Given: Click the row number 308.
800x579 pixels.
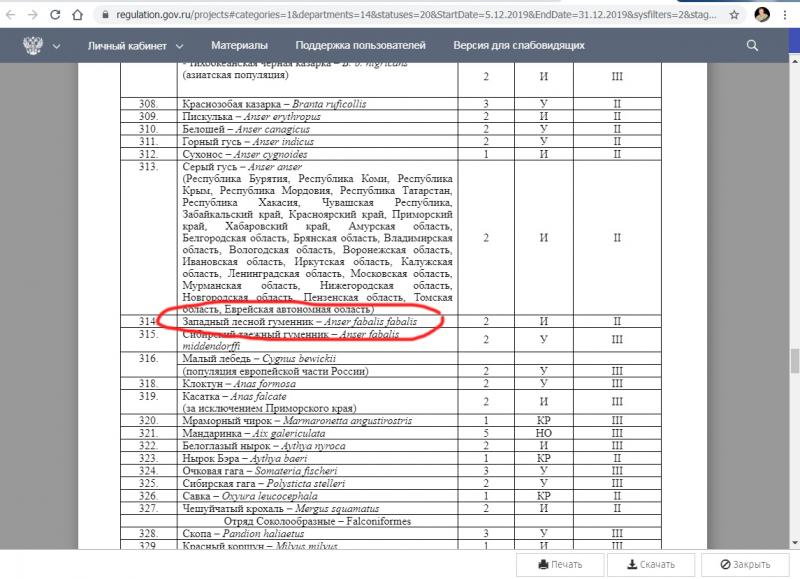Looking at the screenshot, I should pyautogui.click(x=148, y=104).
